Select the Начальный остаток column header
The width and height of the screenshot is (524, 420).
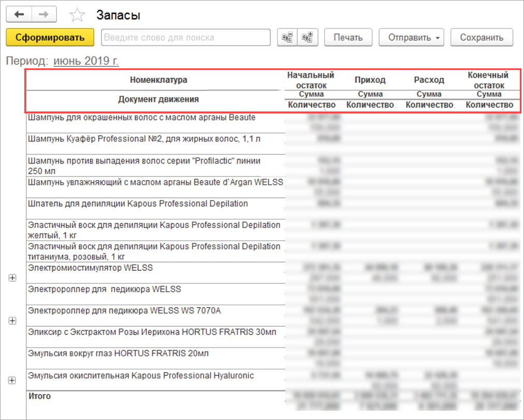point(311,80)
